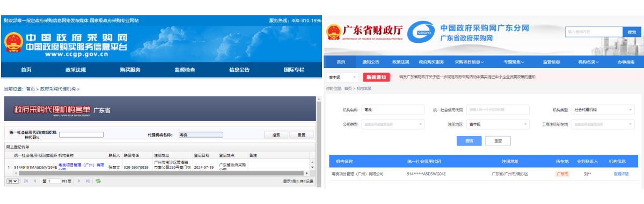Click the blue 查询 button
Viewport: 644px width, 204px height.
pyautogui.click(x=469, y=141)
